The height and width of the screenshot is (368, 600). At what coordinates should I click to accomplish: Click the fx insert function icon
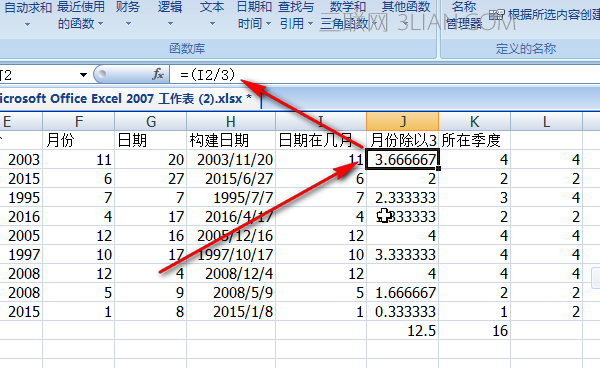click(158, 74)
